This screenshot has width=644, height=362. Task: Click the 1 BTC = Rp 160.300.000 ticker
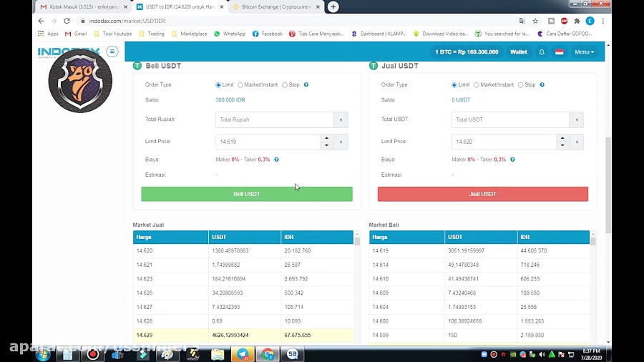tap(467, 52)
